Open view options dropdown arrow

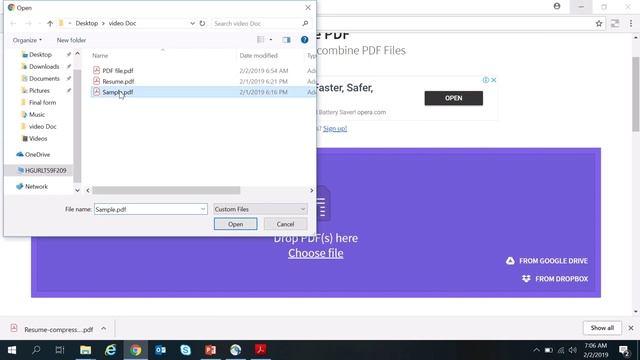tap(271, 40)
